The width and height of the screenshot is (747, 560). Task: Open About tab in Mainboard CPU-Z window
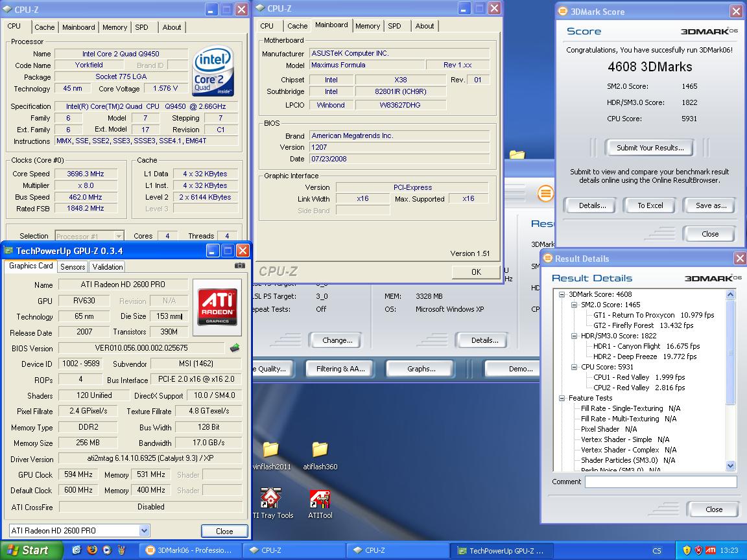[x=425, y=26]
